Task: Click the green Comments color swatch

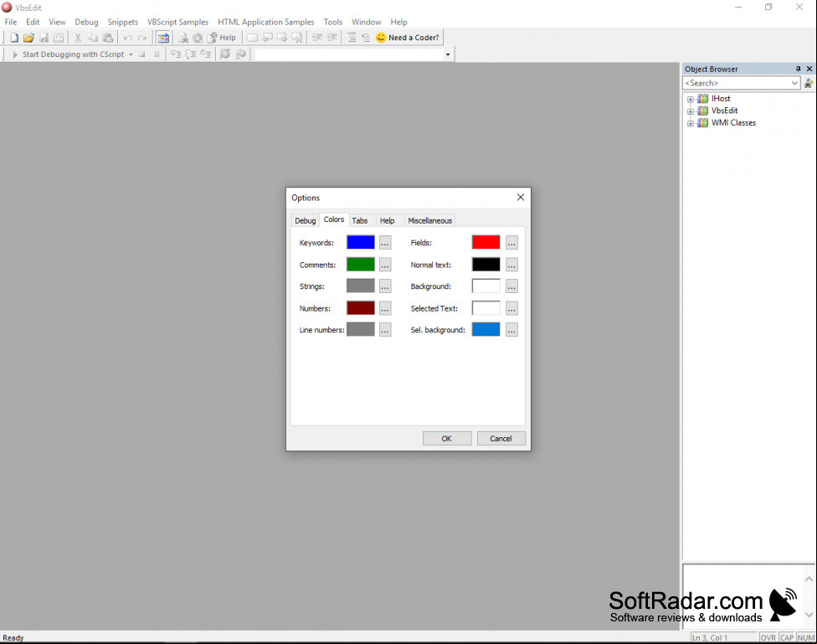Action: coord(361,265)
